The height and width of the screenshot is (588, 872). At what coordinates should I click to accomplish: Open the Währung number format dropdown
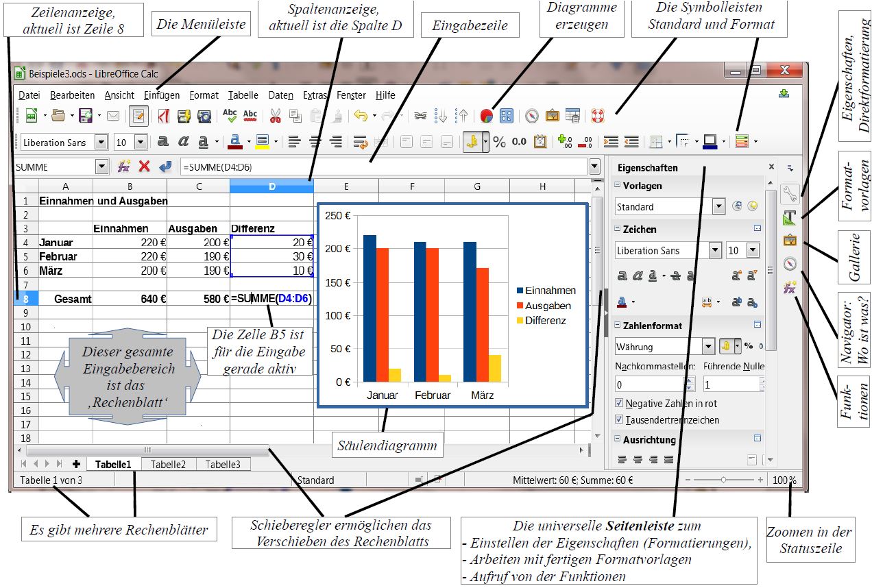tap(706, 347)
